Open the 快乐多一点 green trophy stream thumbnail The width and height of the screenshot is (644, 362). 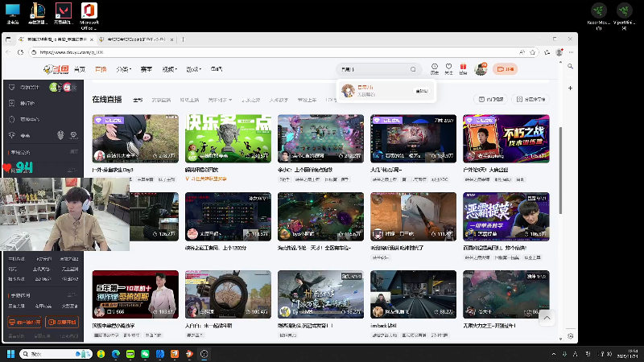tap(228, 138)
